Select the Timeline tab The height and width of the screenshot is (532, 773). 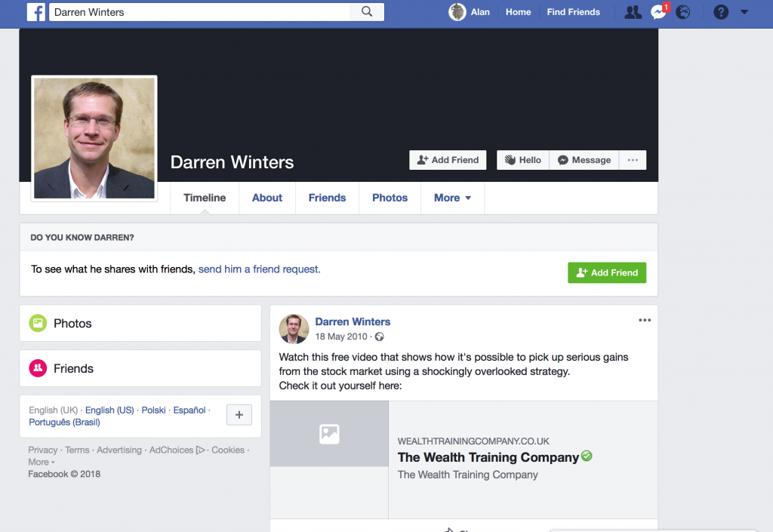205,198
